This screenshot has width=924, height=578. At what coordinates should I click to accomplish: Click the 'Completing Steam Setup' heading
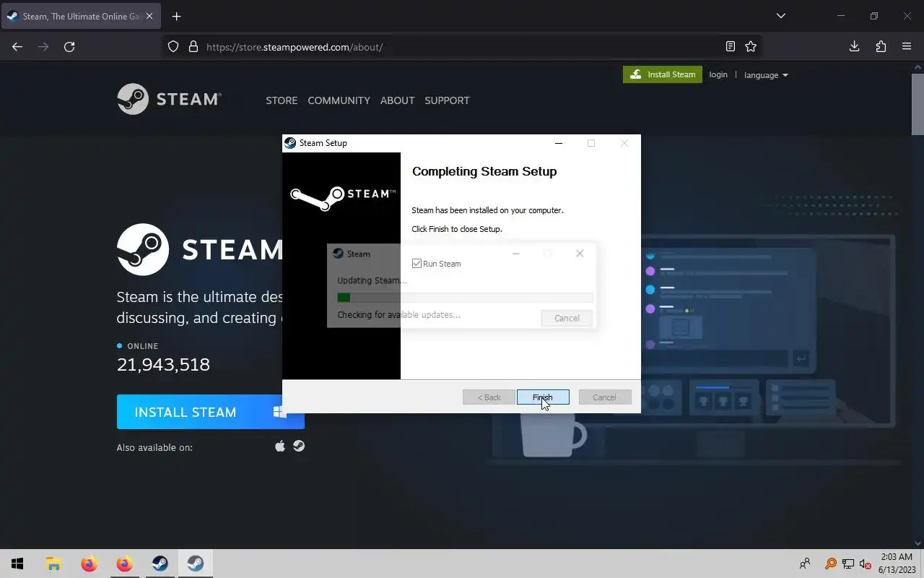tap(484, 171)
